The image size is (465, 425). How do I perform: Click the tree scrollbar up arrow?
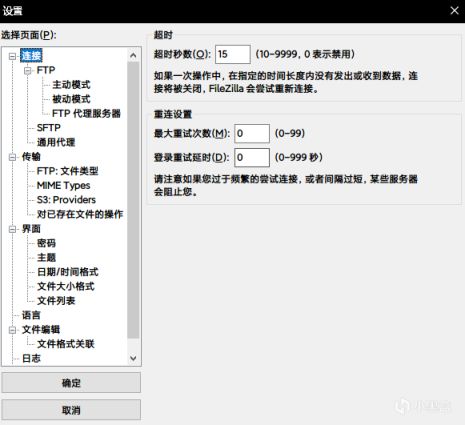coord(133,55)
